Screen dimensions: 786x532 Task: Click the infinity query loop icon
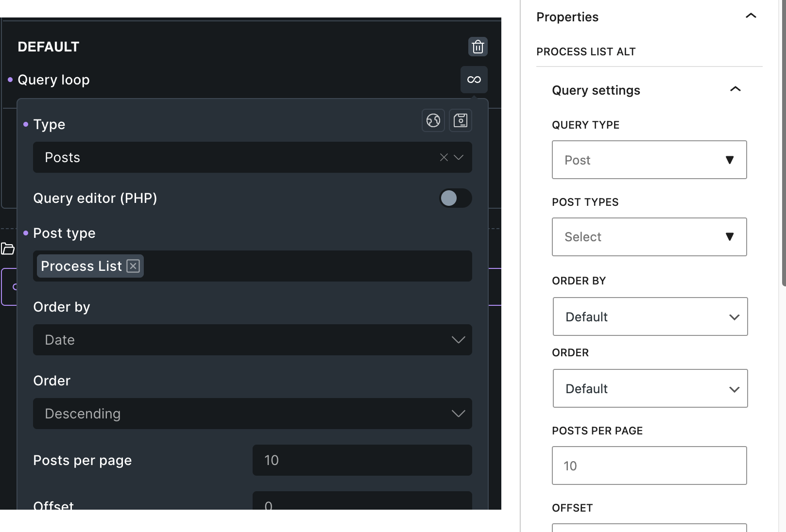tap(474, 80)
